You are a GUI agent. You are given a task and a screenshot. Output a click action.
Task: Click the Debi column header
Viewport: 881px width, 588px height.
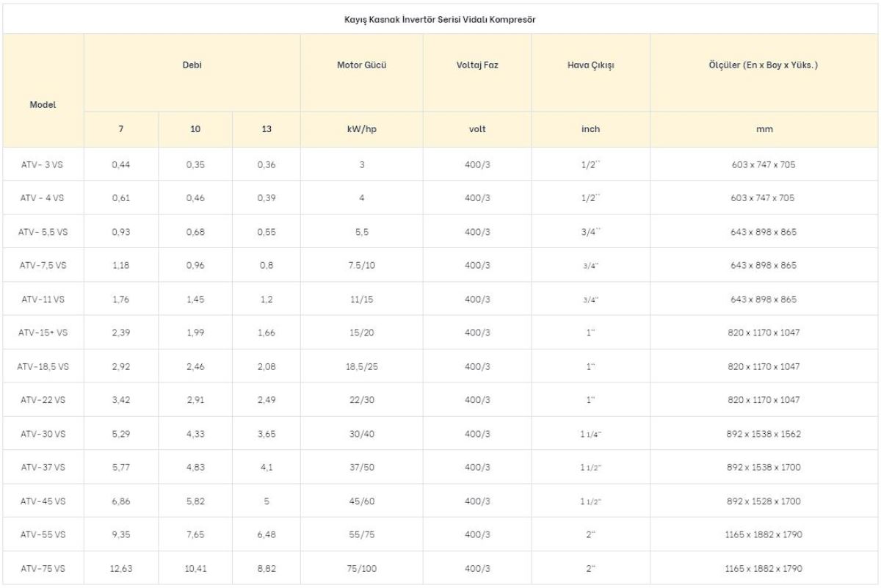[x=192, y=65]
